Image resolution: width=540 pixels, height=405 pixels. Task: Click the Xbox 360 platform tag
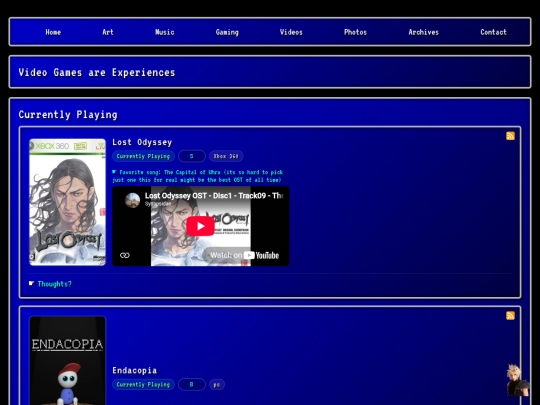[226, 156]
